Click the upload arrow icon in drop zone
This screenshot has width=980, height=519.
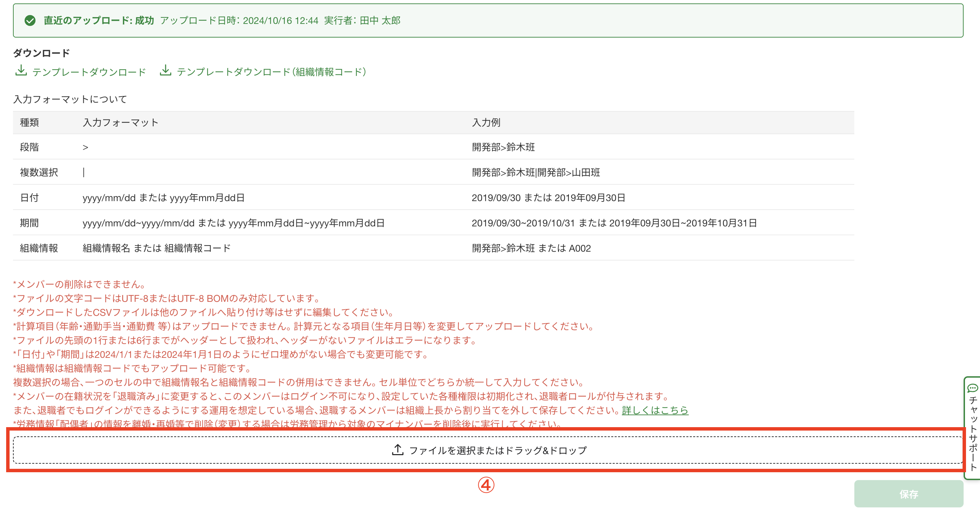coord(397,450)
